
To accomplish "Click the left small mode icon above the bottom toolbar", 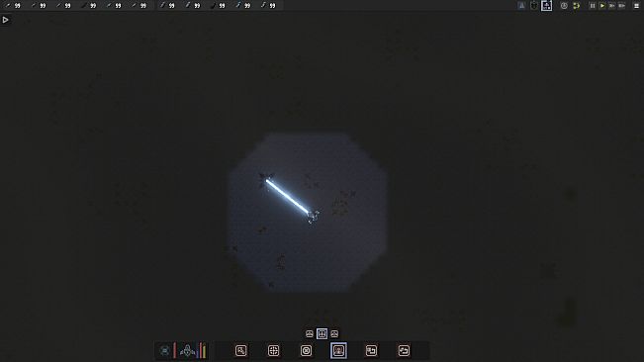I will [x=310, y=333].
